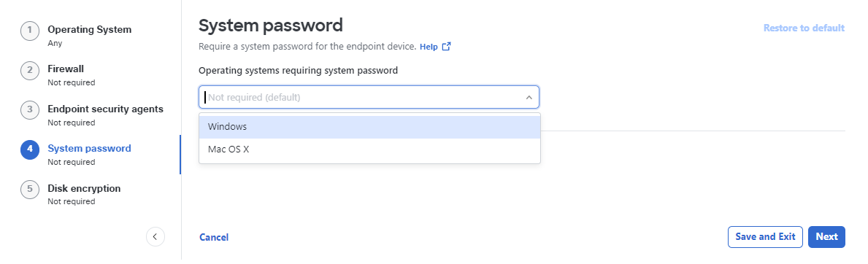Viewport: 868px width, 264px height.
Task: Click the step 2 Firewall circle icon
Action: pos(30,70)
